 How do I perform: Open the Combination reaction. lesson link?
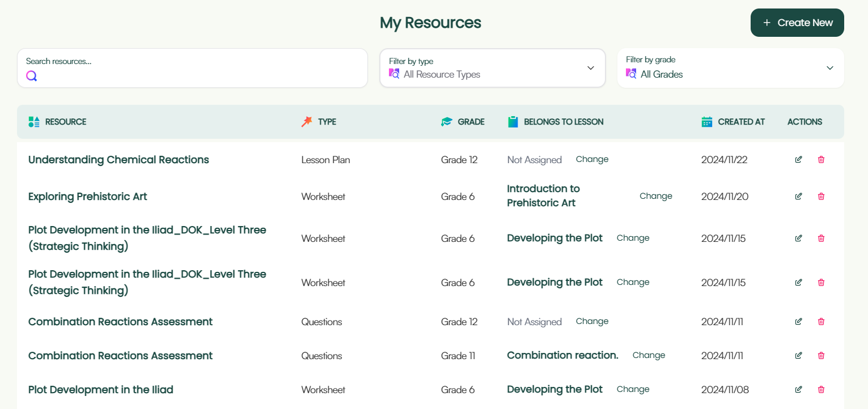coord(562,355)
